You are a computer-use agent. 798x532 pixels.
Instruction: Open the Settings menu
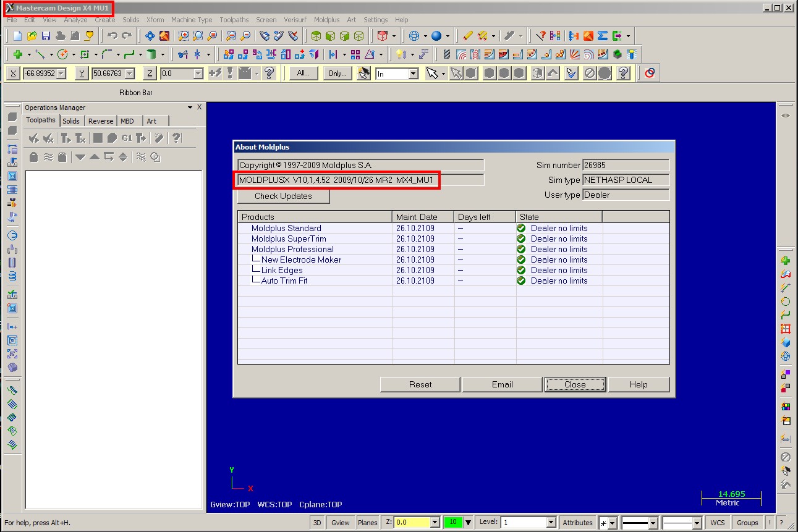[376, 20]
